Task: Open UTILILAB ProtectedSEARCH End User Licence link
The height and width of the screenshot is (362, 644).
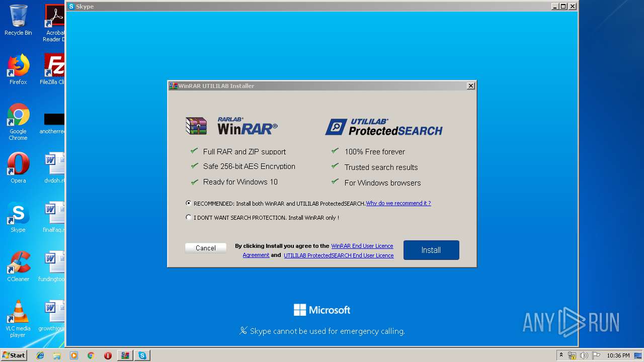Action: coord(339,255)
